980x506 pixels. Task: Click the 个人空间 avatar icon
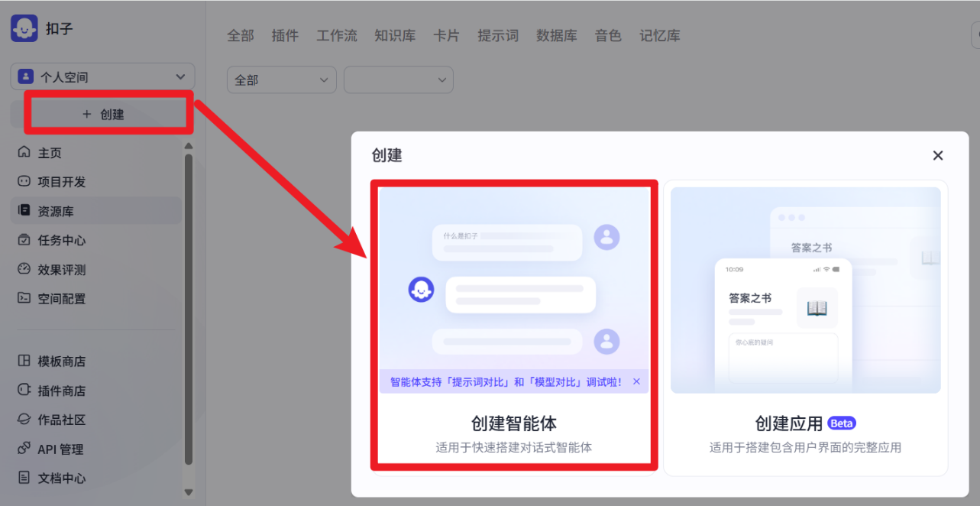26,76
